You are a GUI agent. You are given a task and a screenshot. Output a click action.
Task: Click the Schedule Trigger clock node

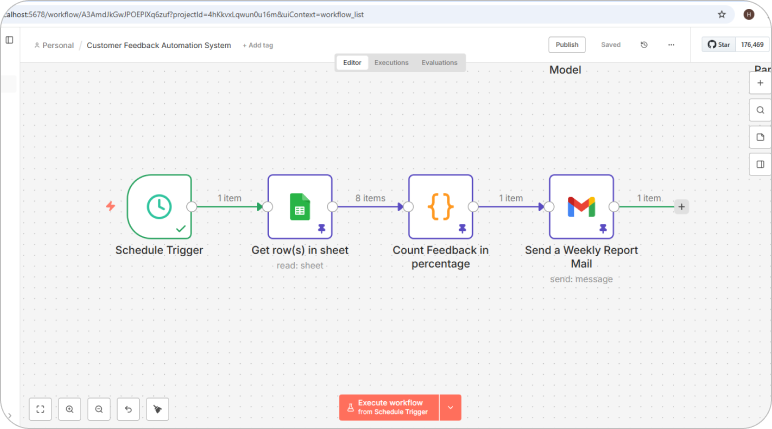pos(158,206)
